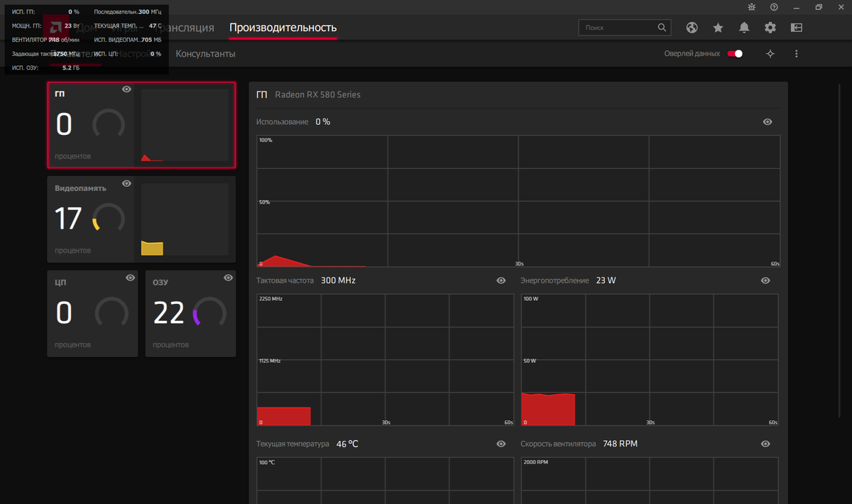The image size is (852, 504).
Task: Click the ГП card mini graph
Action: pos(185,125)
